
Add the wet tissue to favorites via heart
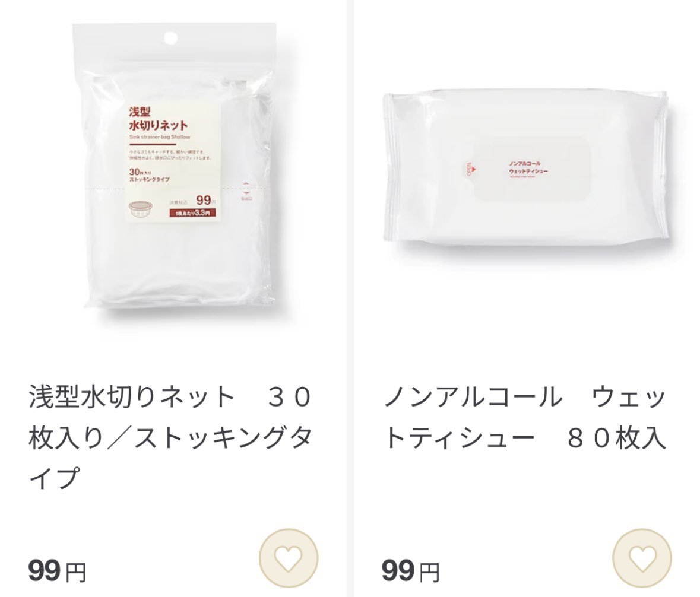click(641, 558)
